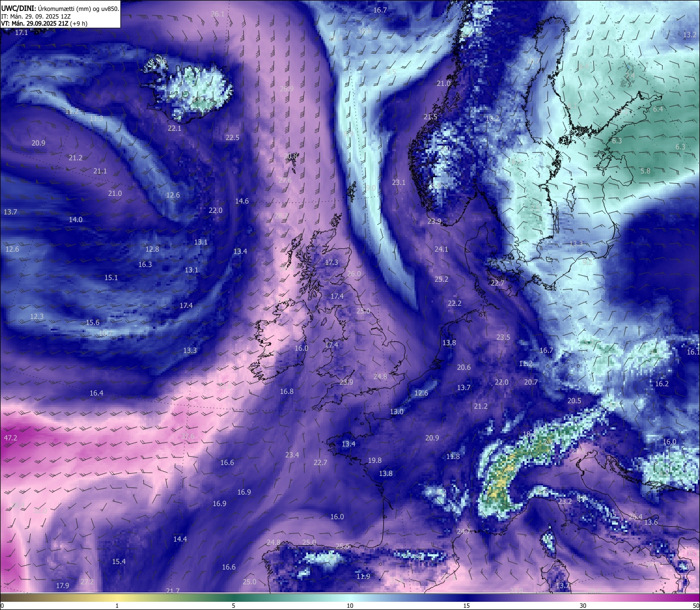
Task: Click the 25.6 value on Spain's north coast
Action: coord(343,546)
